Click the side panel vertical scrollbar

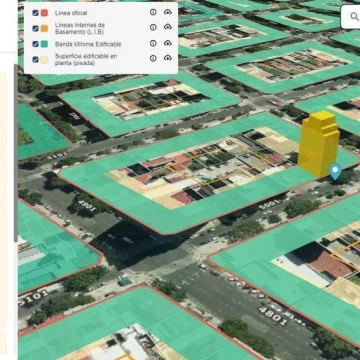16,153
